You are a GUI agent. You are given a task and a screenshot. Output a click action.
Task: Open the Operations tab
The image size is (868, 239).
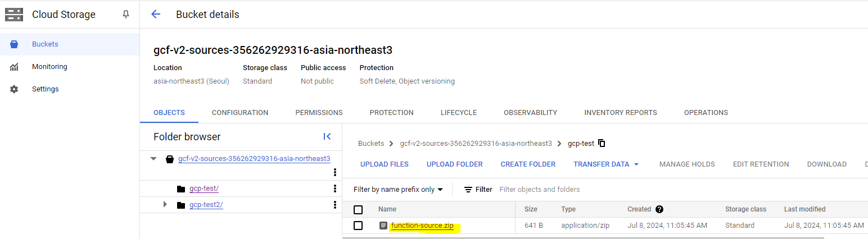706,113
